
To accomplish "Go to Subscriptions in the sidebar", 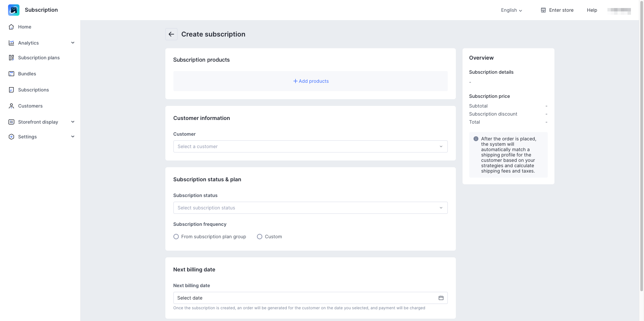I will pyautogui.click(x=34, y=90).
